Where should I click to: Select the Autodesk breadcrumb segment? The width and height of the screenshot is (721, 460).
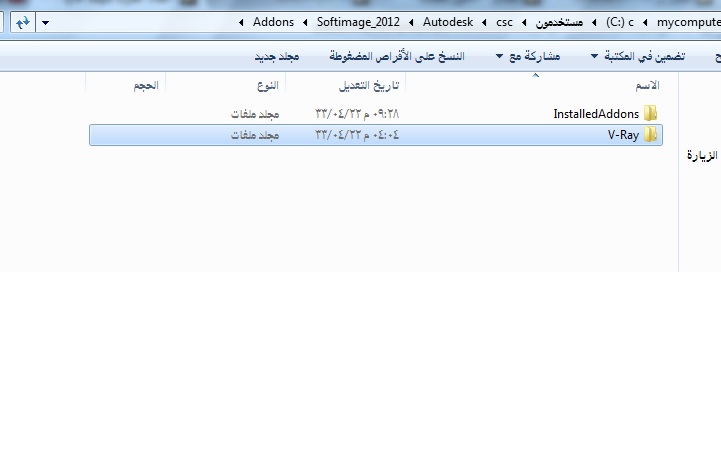coord(448,22)
